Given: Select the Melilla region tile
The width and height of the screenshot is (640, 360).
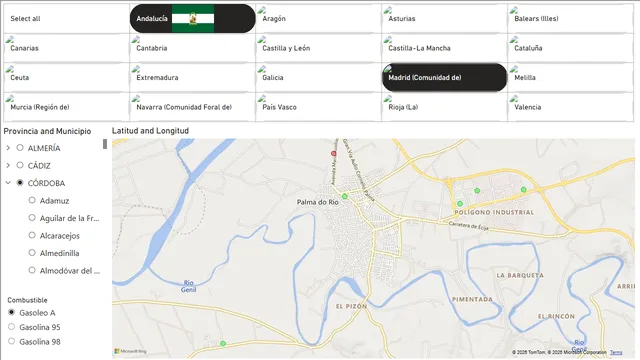Looking at the screenshot, I should pyautogui.click(x=571, y=77).
